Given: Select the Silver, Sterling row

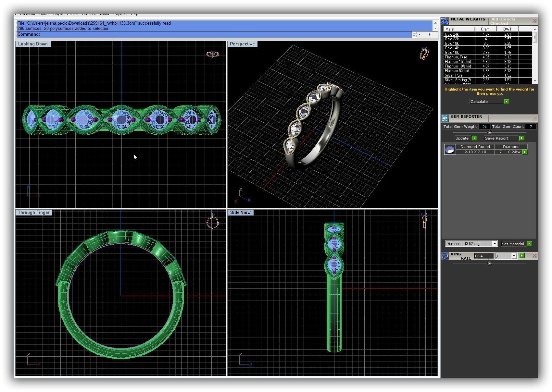Looking at the screenshot, I should click(488, 80).
